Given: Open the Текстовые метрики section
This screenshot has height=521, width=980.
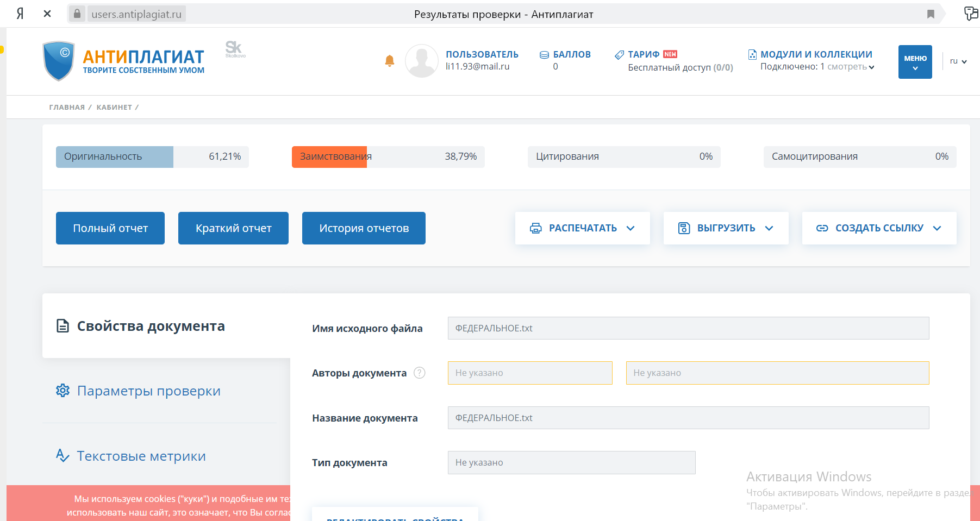Looking at the screenshot, I should click(x=141, y=456).
